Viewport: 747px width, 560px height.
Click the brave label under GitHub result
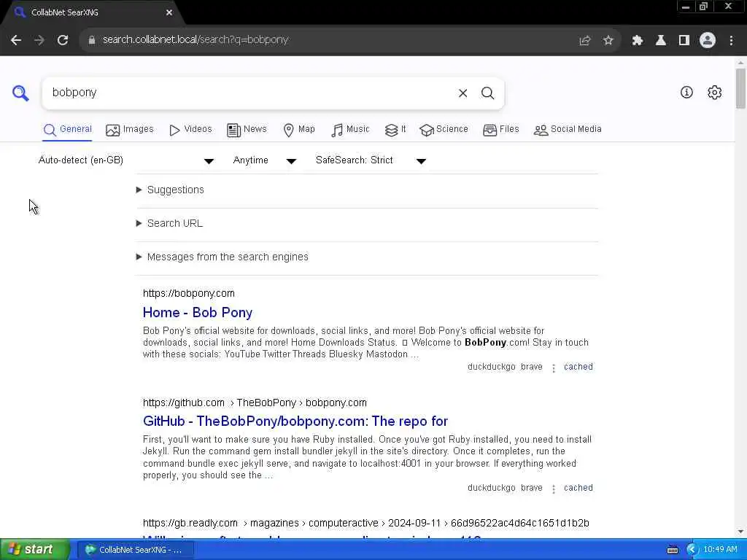(x=532, y=488)
